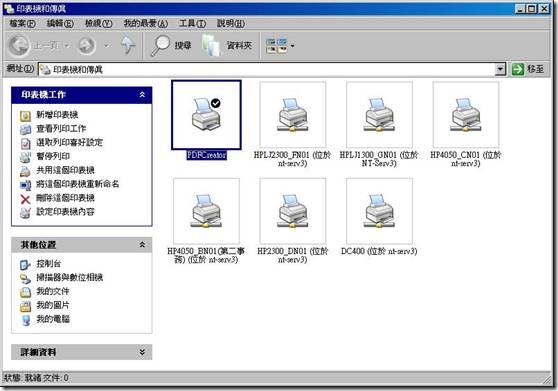This screenshot has height=391, width=558.
Task: Click the window title bar printer icon
Action: [9, 8]
